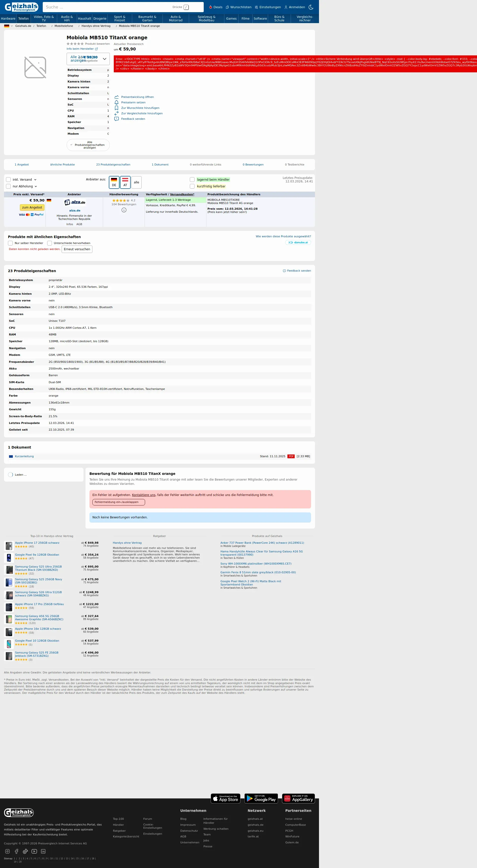Open Wunschlisten via the bookmark icon in header
Viewport: 477px width, 868px height.
click(227, 7)
